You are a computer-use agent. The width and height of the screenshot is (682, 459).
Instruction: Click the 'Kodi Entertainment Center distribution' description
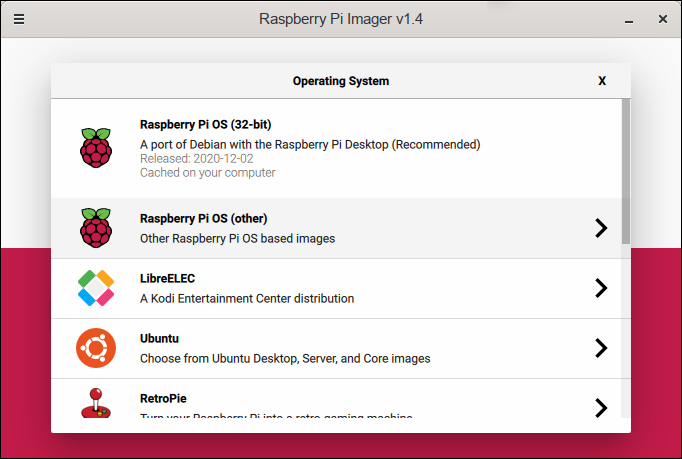[246, 298]
